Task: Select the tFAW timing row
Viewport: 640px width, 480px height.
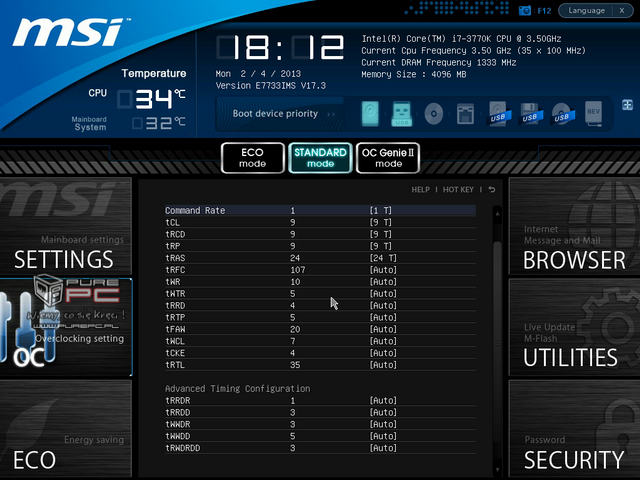Action: click(x=320, y=329)
